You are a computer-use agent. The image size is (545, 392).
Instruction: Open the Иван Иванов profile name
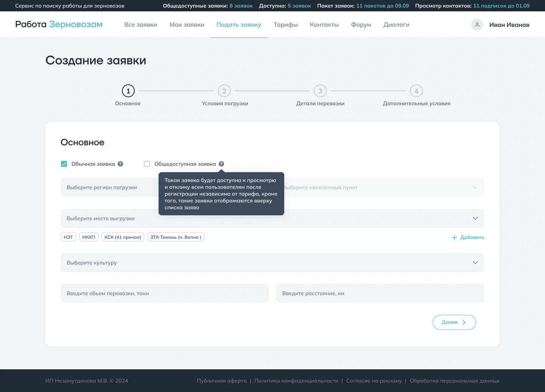[x=509, y=25]
